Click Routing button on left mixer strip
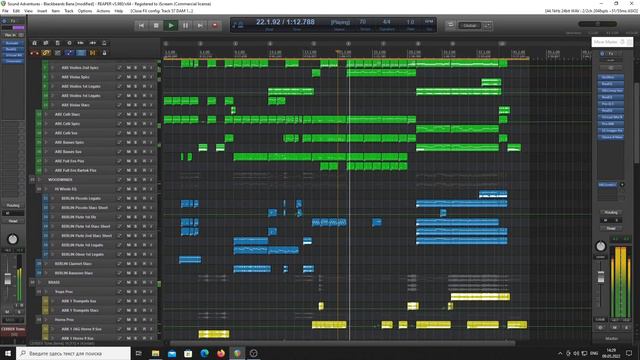 (13, 205)
